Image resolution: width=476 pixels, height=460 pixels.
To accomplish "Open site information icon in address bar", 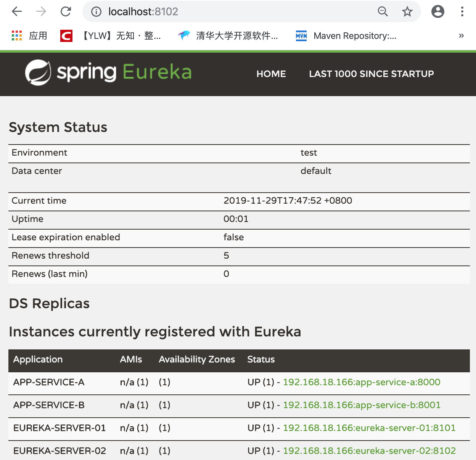I will (96, 12).
